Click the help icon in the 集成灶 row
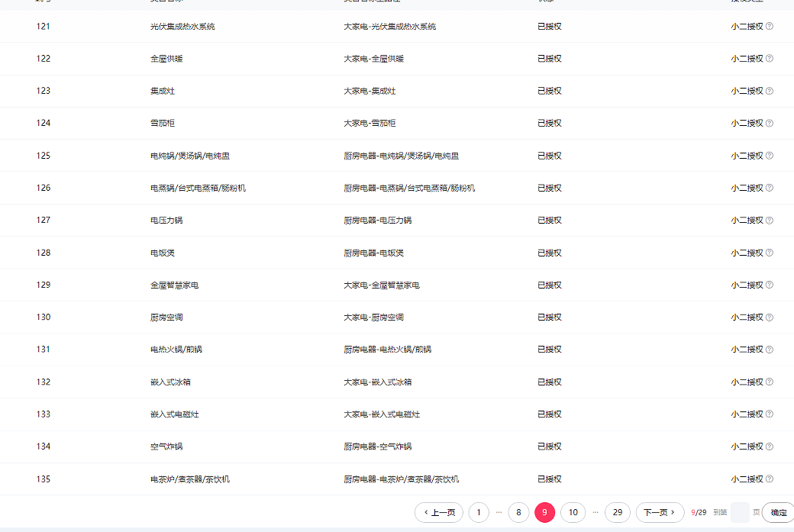794x532 pixels. coord(770,91)
